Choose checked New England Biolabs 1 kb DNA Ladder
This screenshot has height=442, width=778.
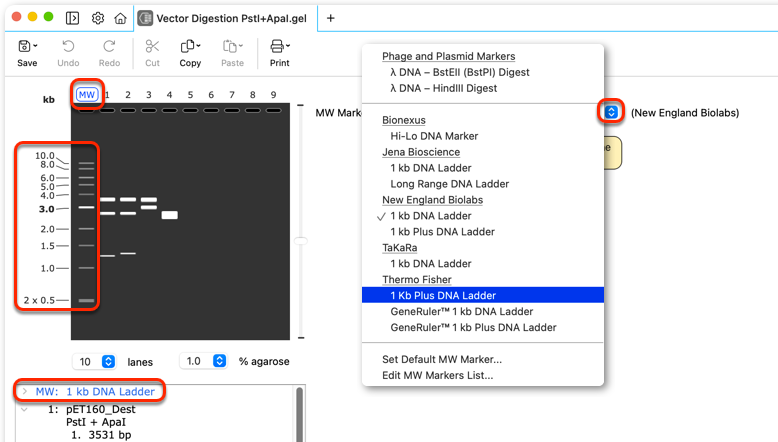pyautogui.click(x=431, y=216)
